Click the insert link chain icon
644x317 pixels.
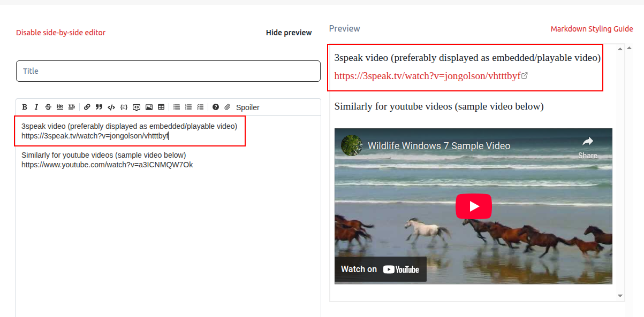[x=87, y=107]
